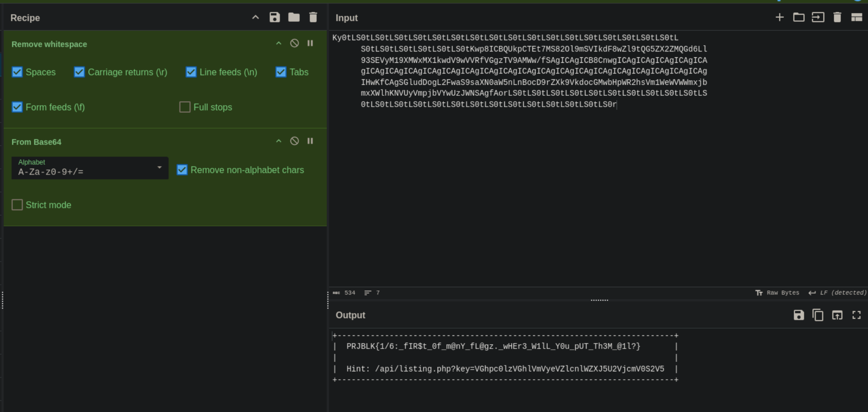Save the recipe with the disk icon
Viewport: 868px width, 412px height.
point(275,17)
